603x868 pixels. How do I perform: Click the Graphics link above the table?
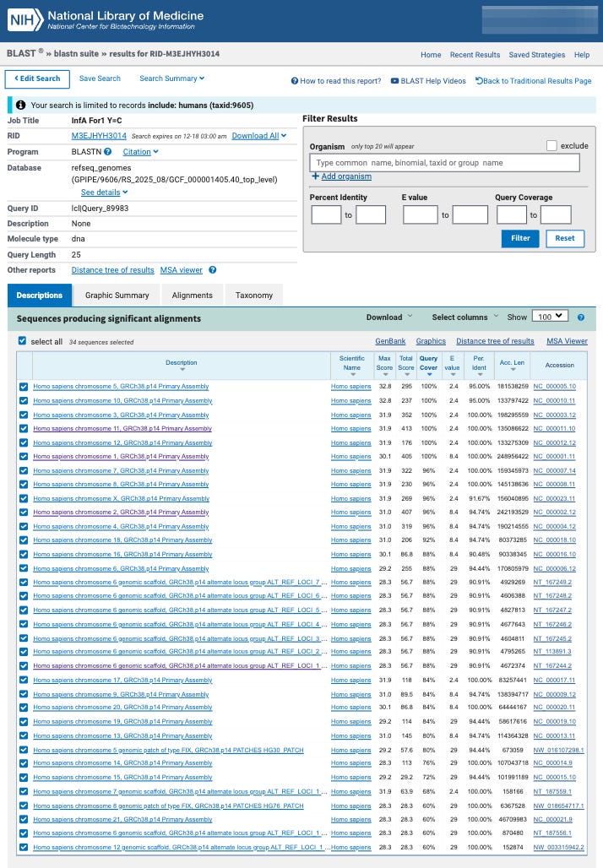pyautogui.click(x=431, y=341)
